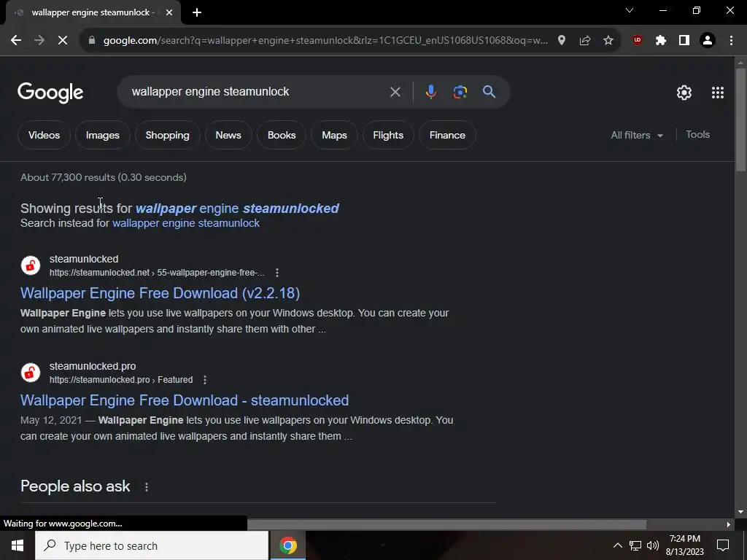Click the steamunlocked.net URL breadcrumb
Screen dimensions: 747x560
(x=157, y=273)
